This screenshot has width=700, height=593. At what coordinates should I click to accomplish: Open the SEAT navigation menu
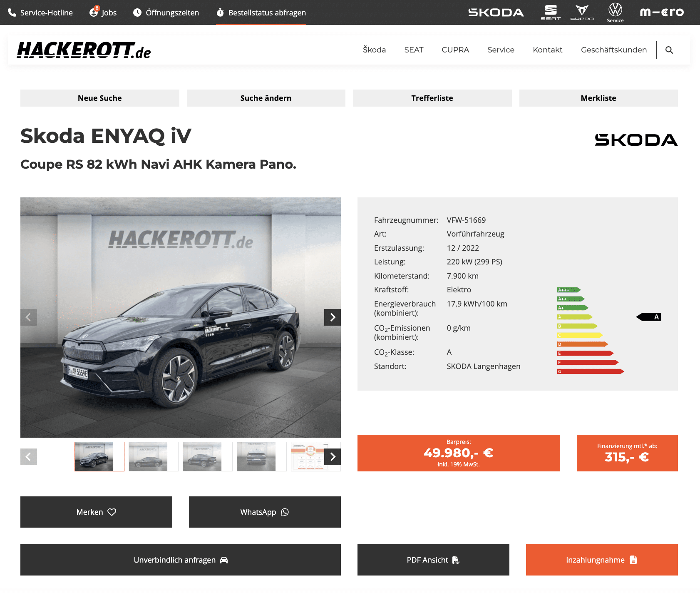414,50
